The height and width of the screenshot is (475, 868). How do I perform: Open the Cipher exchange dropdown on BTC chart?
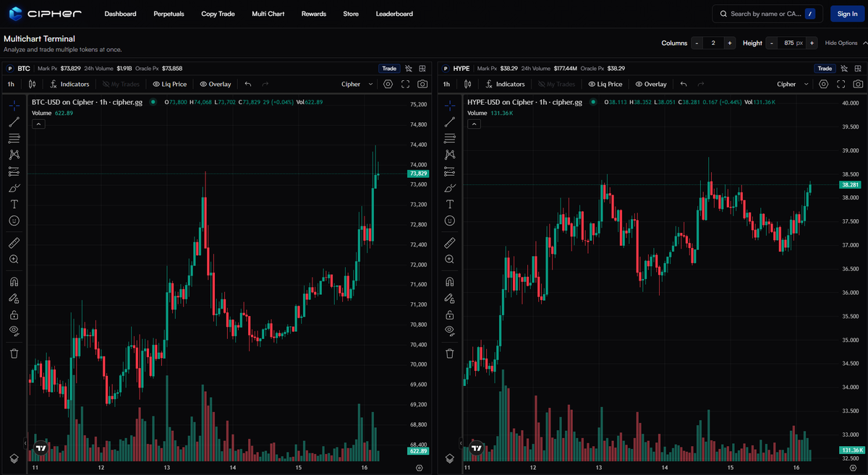coord(354,84)
